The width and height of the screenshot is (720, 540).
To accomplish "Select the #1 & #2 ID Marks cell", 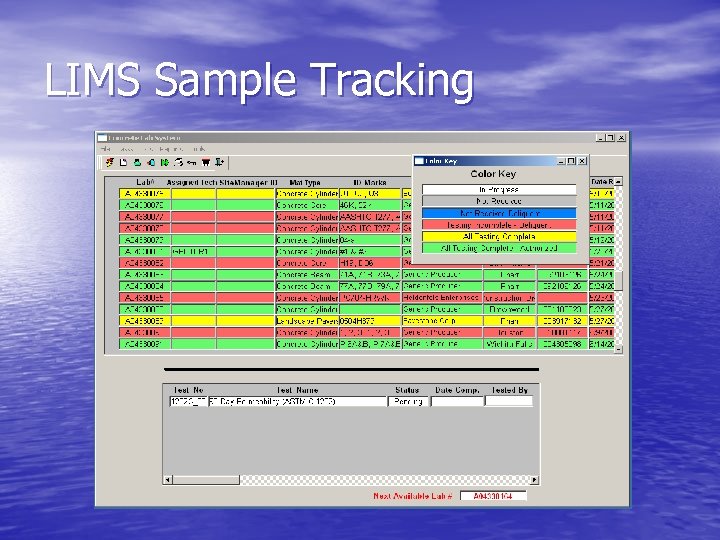I will pos(370,251).
